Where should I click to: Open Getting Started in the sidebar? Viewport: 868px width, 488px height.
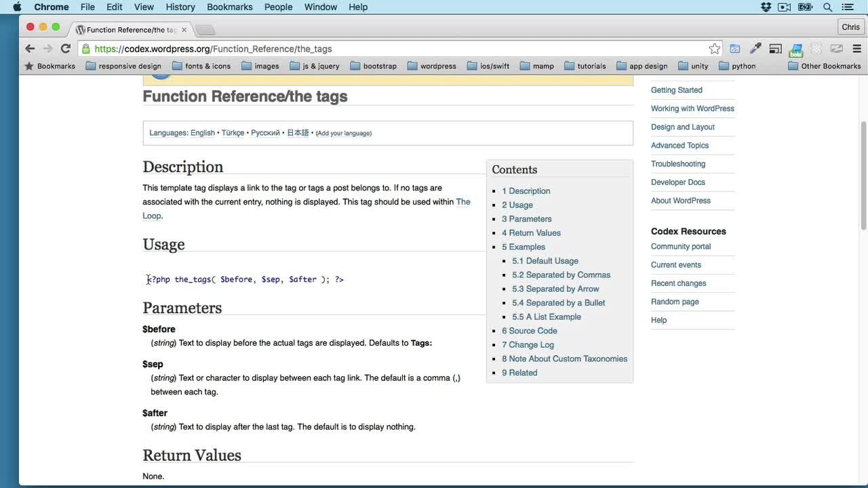click(677, 90)
